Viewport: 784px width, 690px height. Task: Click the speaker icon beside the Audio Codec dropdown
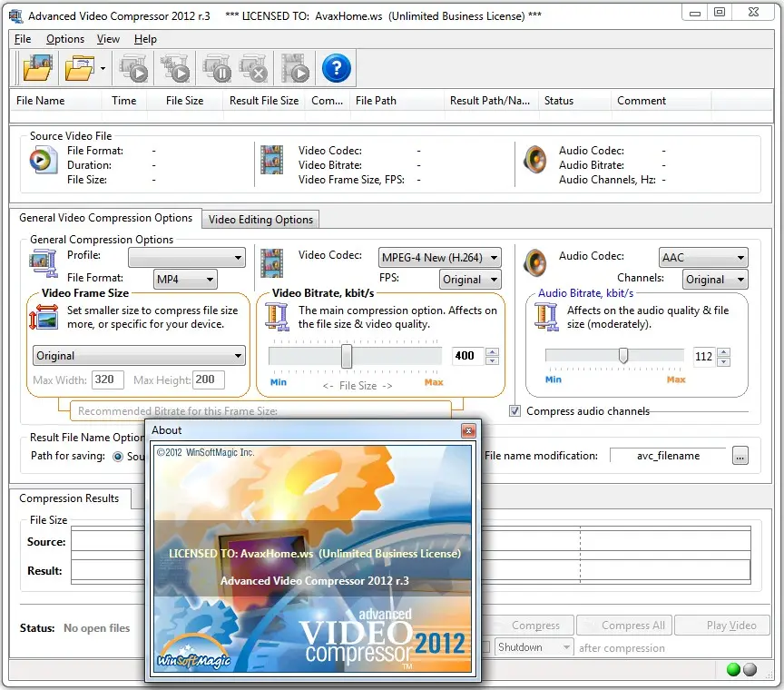tap(535, 263)
